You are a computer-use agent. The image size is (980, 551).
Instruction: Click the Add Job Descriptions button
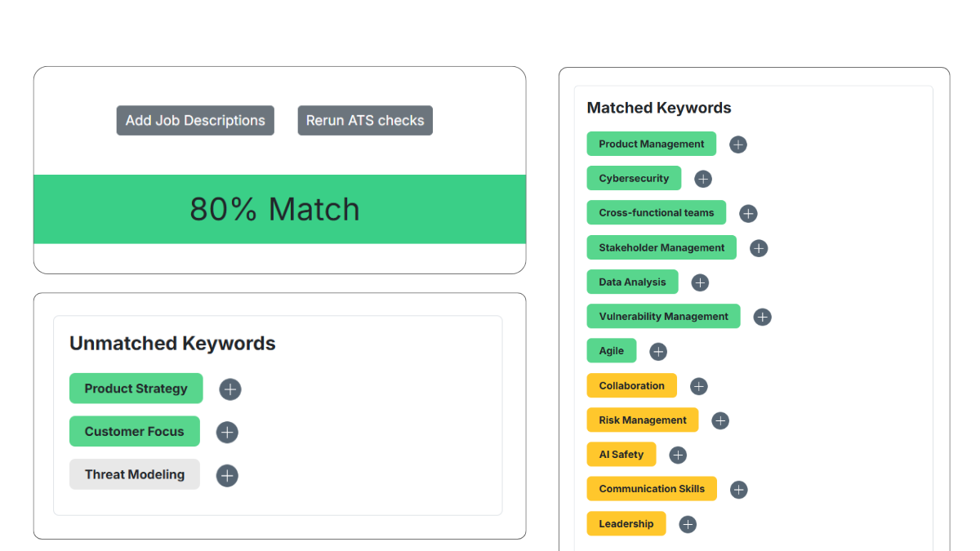point(195,120)
